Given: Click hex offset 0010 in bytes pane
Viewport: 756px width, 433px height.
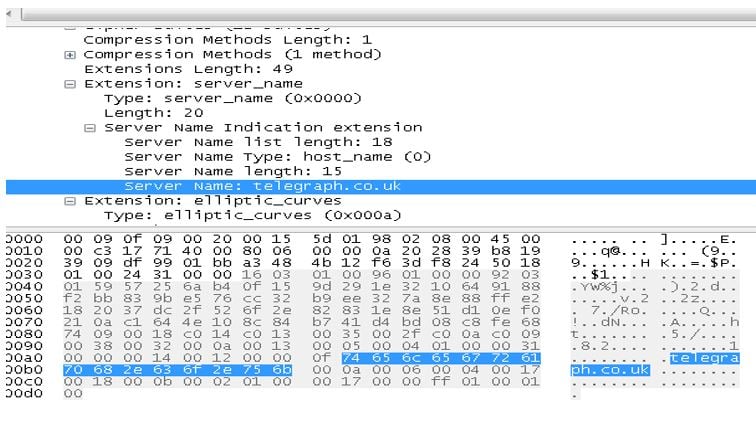Looking at the screenshot, I should pyautogui.click(x=24, y=251).
